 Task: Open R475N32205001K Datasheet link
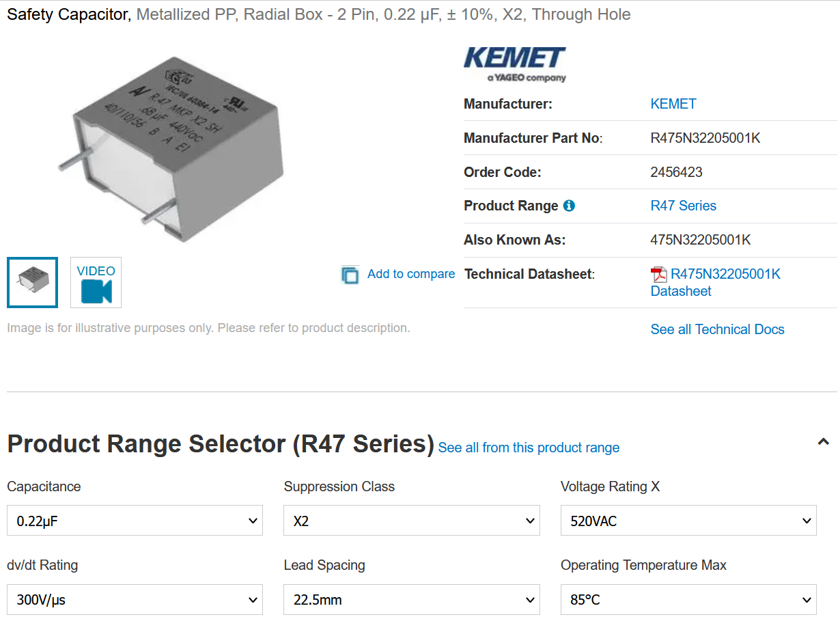tap(716, 283)
